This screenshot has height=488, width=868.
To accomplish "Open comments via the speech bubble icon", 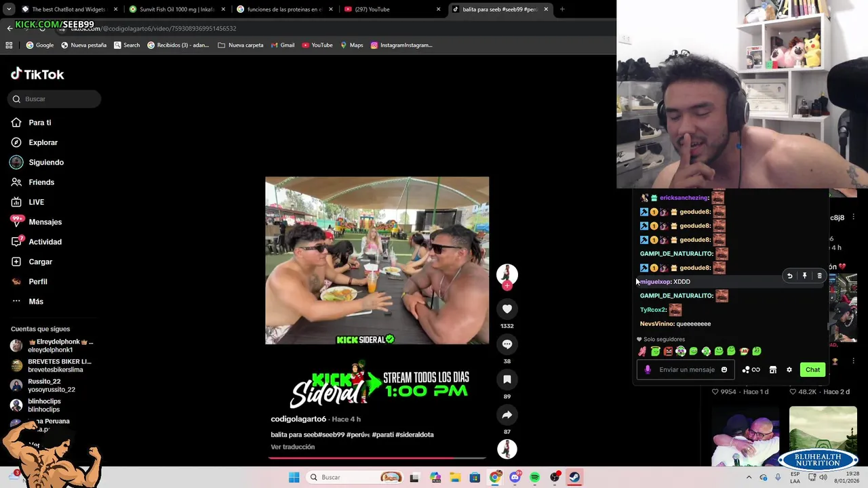I will pyautogui.click(x=507, y=344).
